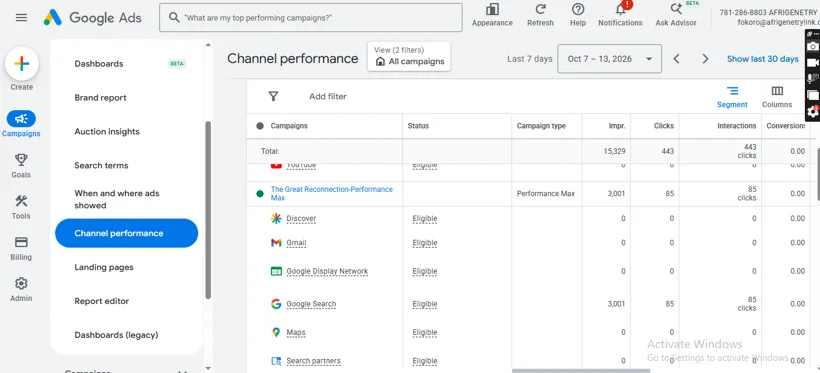Open Brand report
Screen dimensions: 820x373
coord(100,98)
